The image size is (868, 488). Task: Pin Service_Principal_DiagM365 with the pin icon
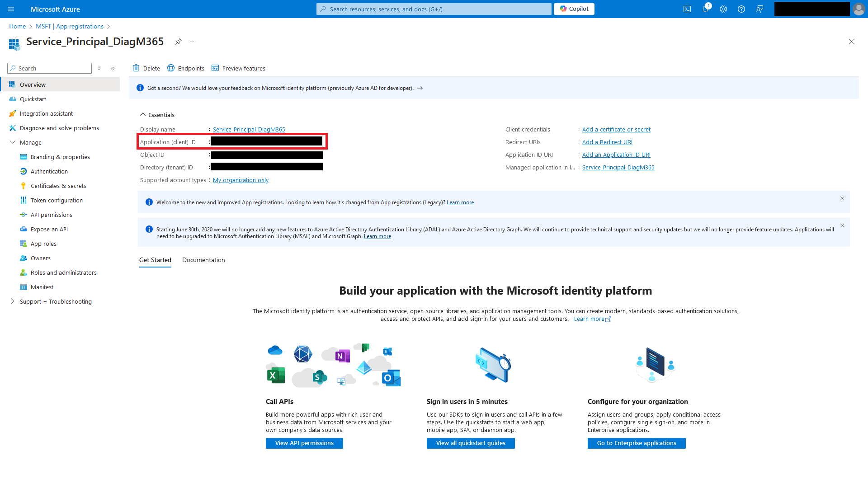179,42
